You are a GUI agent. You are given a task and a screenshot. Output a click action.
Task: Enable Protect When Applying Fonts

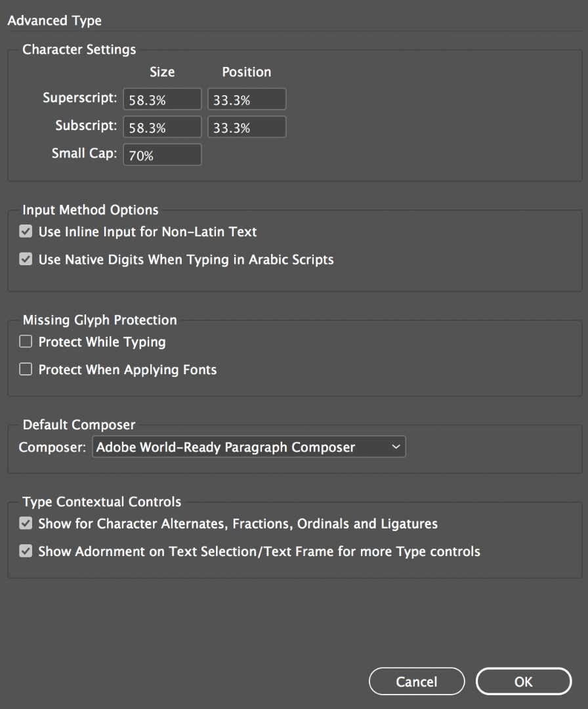[x=26, y=369]
